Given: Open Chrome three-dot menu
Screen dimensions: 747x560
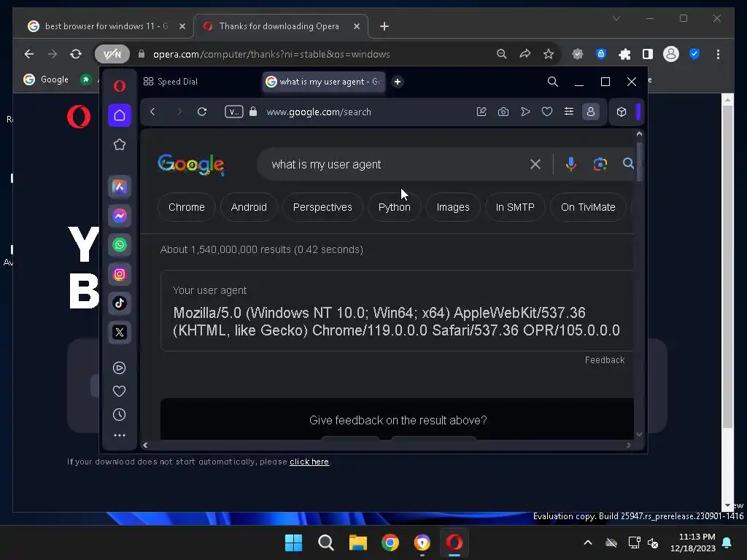Looking at the screenshot, I should (718, 54).
